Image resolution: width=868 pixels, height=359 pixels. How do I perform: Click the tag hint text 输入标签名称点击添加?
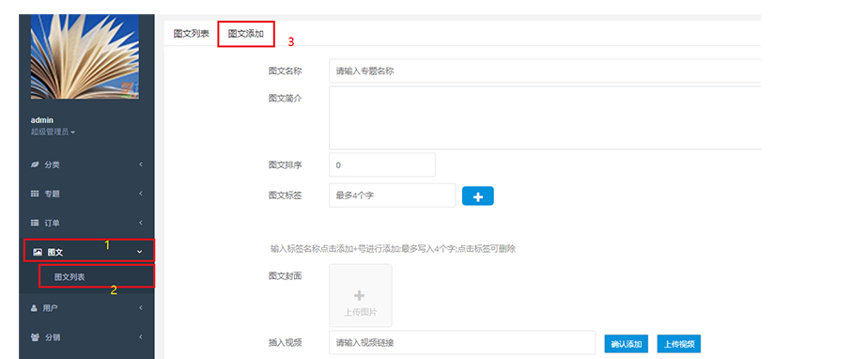point(393,249)
